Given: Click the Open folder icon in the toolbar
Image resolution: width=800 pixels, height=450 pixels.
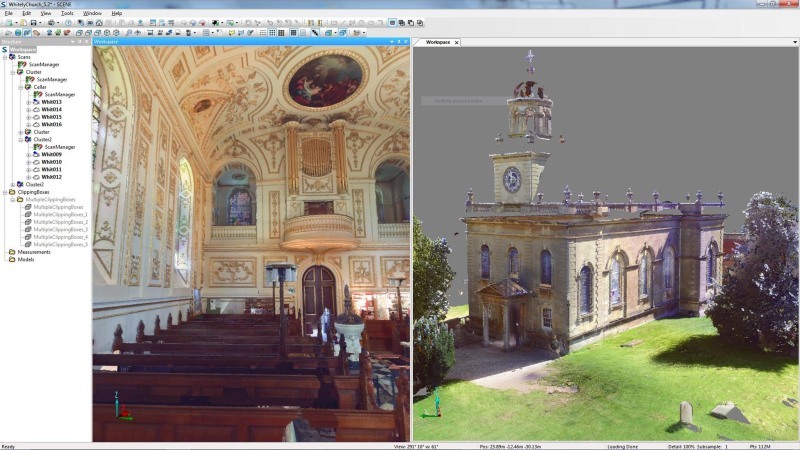Looking at the screenshot, I should click(24, 23).
